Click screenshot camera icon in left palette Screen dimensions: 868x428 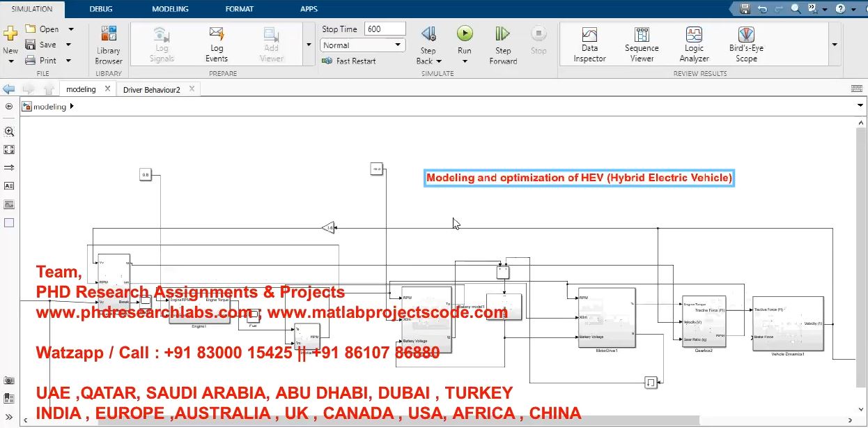[x=9, y=381]
